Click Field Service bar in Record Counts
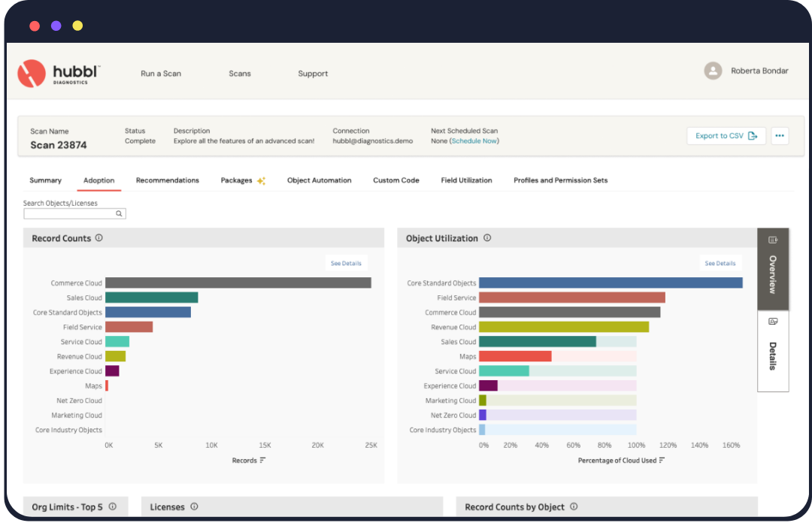812x526 pixels. (x=129, y=327)
